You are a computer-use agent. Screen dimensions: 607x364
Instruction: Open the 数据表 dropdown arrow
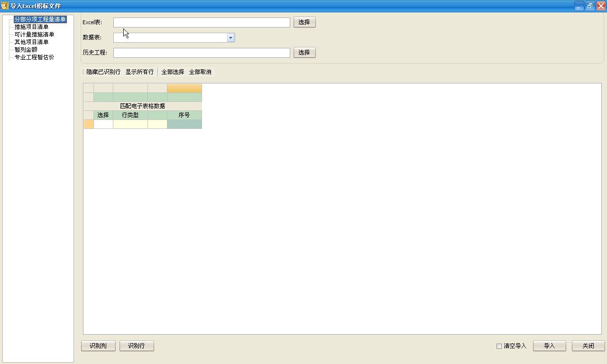click(x=230, y=37)
